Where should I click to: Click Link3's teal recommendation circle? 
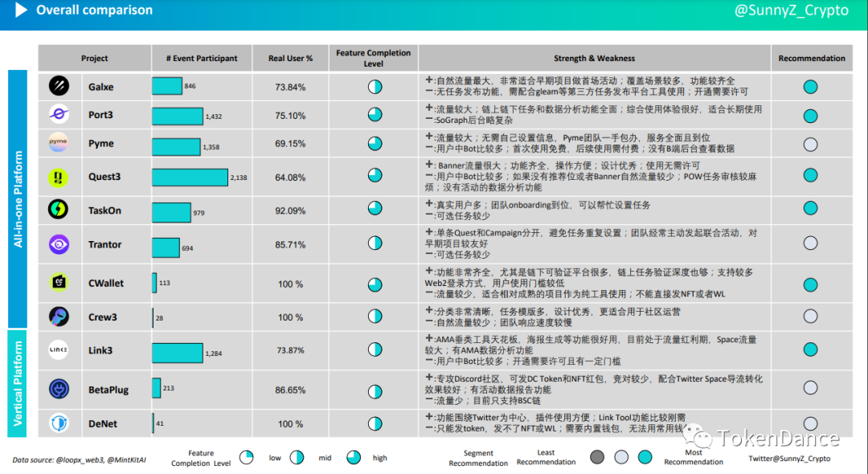(x=810, y=349)
